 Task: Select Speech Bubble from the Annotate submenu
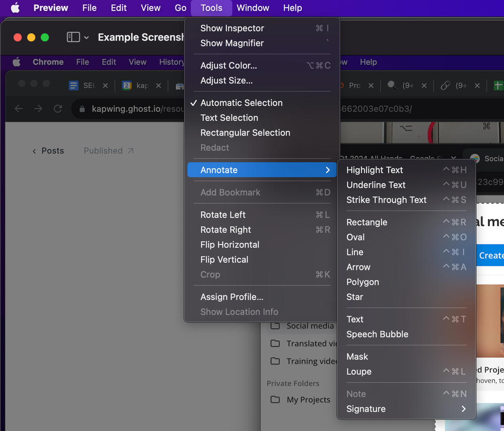(x=377, y=334)
